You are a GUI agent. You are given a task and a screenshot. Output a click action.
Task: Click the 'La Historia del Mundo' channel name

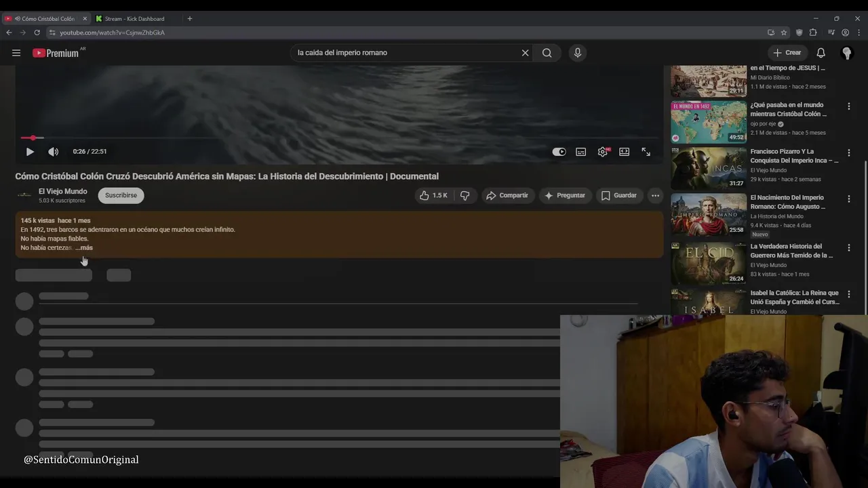[x=776, y=216]
